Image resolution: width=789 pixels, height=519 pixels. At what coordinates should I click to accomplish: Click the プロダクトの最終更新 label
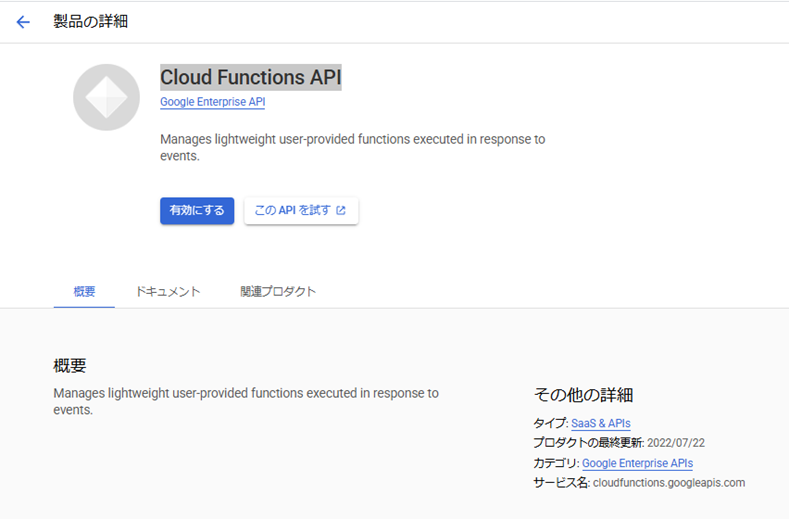(x=588, y=443)
